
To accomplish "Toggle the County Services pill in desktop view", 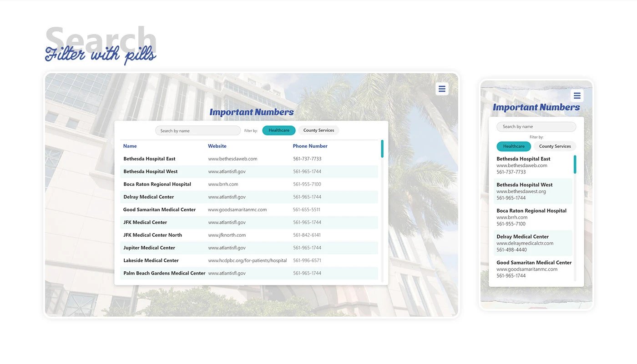I will coord(318,130).
